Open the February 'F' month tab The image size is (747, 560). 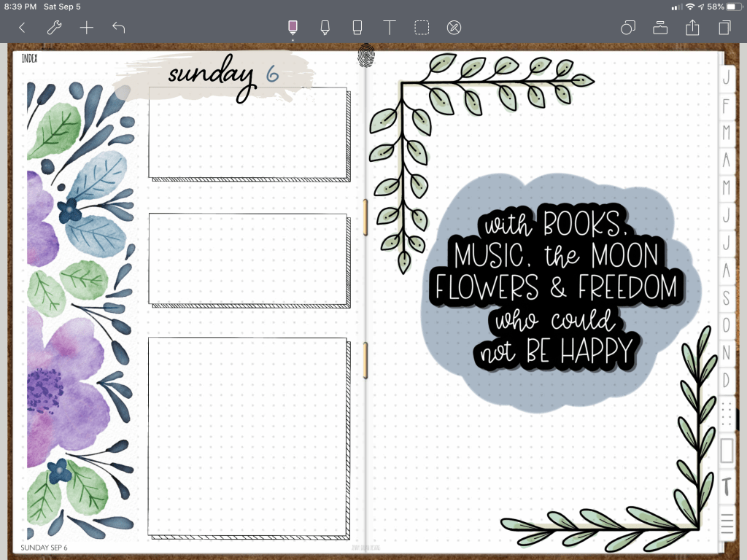point(726,106)
